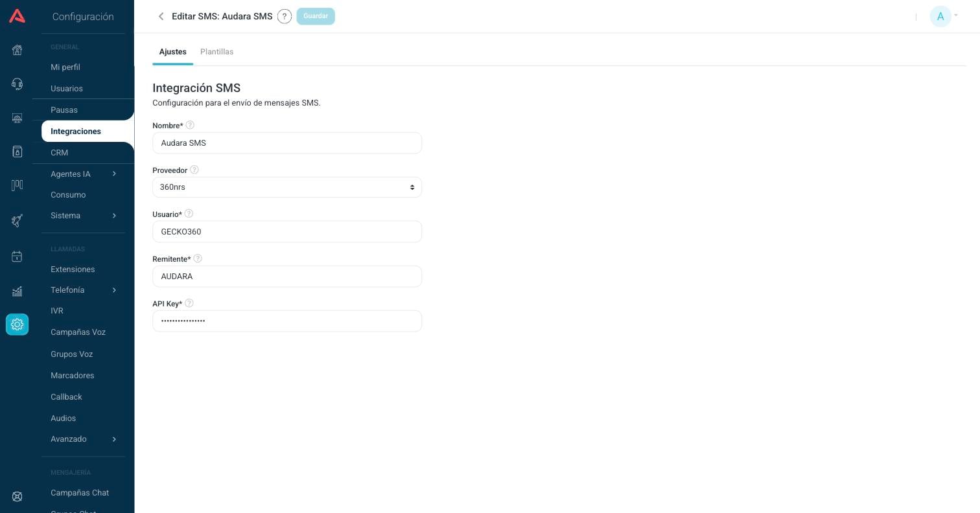Open the bar chart reports icon
Screen dimensions: 980x513
tap(17, 291)
